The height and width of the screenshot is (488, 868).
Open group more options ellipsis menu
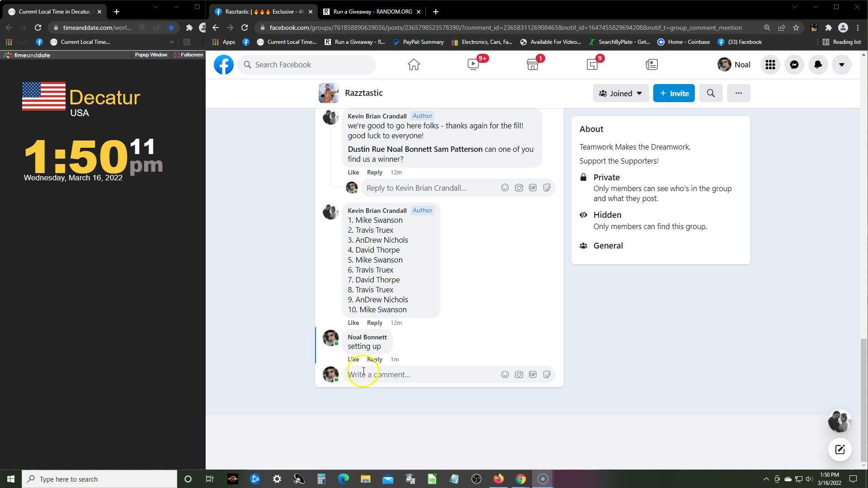point(738,93)
